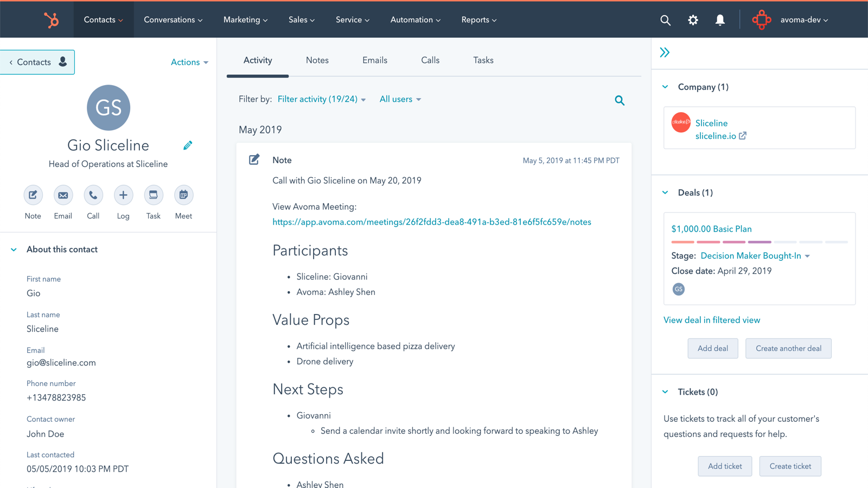Click the Contact owner John Doe field
Screen dimensions: 868x488
pos(46,434)
